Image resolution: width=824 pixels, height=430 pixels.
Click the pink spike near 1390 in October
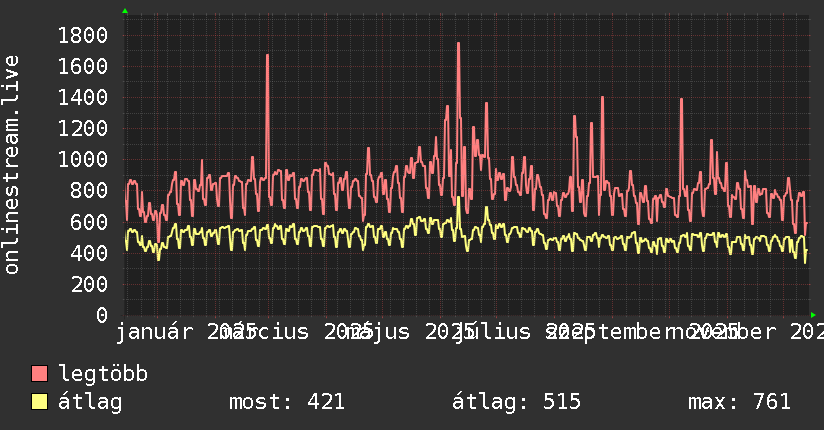[681, 100]
